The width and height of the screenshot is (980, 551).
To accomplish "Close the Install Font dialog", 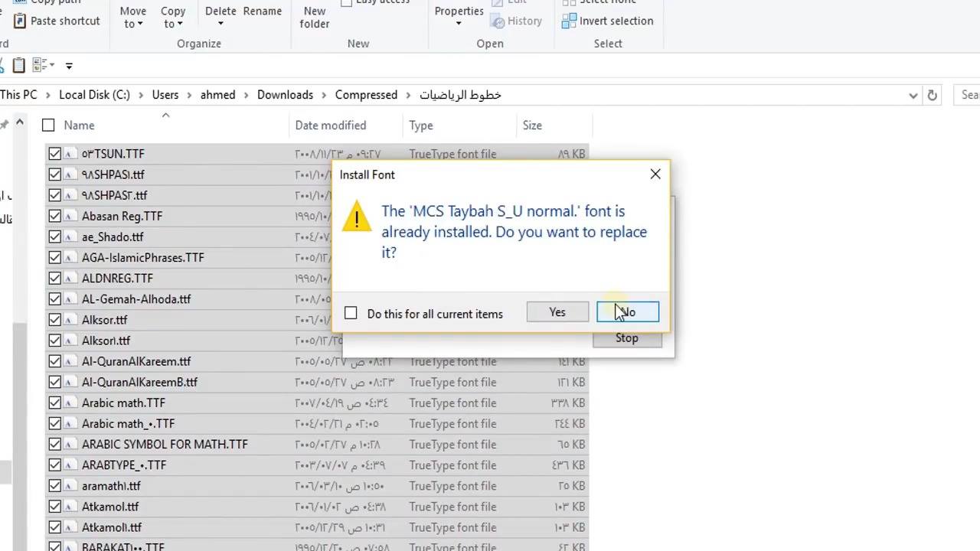I will (655, 174).
